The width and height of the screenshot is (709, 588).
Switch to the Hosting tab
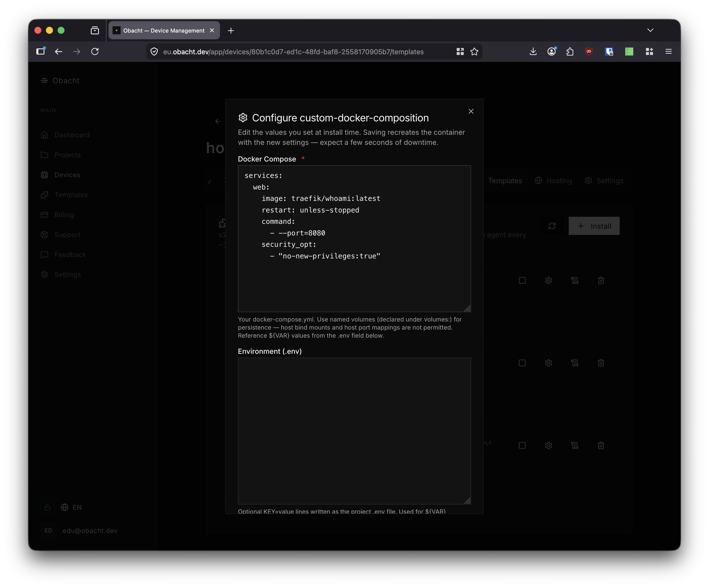pos(553,181)
